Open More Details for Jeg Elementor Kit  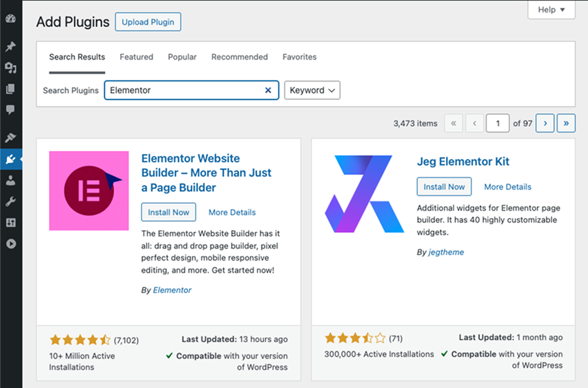coord(508,187)
